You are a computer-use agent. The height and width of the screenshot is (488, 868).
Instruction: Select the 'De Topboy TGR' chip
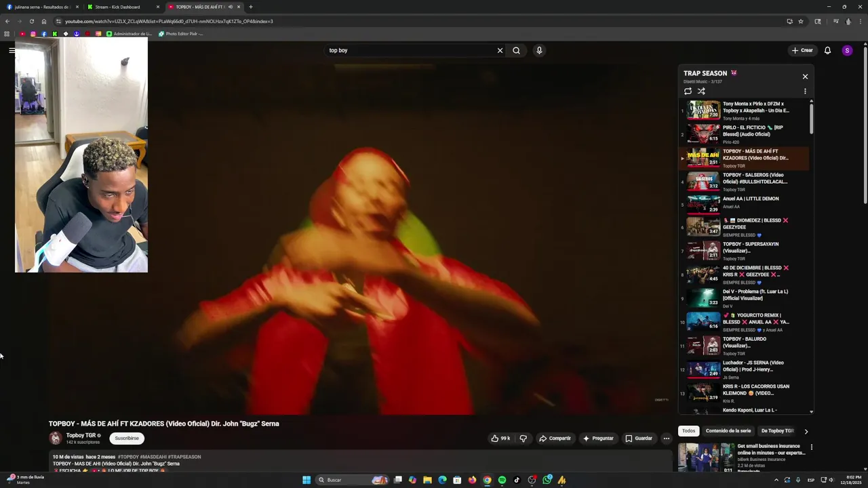pos(777,431)
